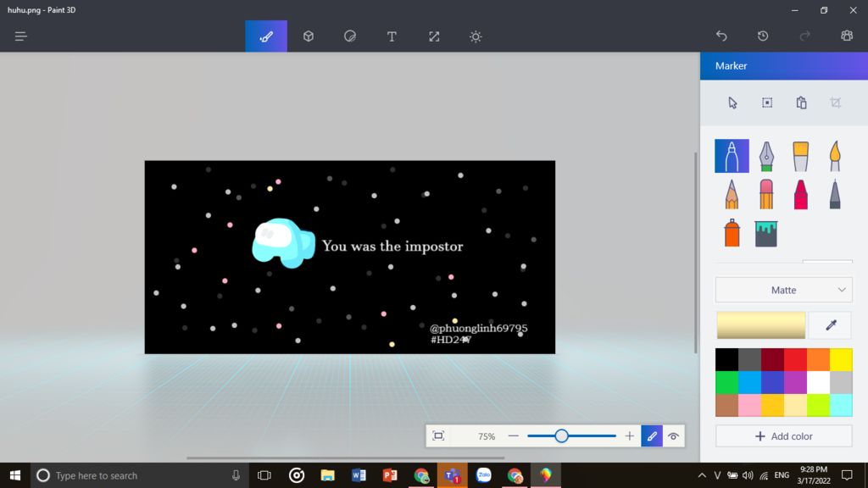Viewport: 868px width, 488px height.
Task: Pick the brown color swatch
Action: point(726,405)
